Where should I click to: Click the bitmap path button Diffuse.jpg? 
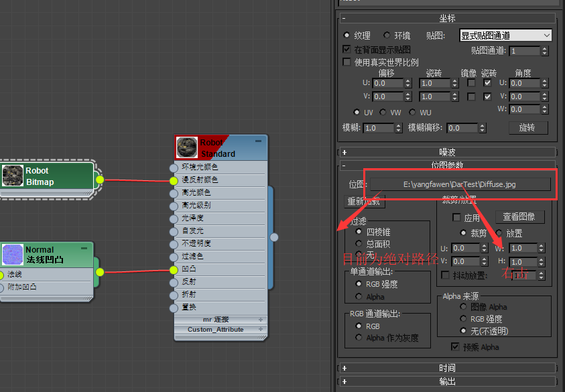coord(460,184)
